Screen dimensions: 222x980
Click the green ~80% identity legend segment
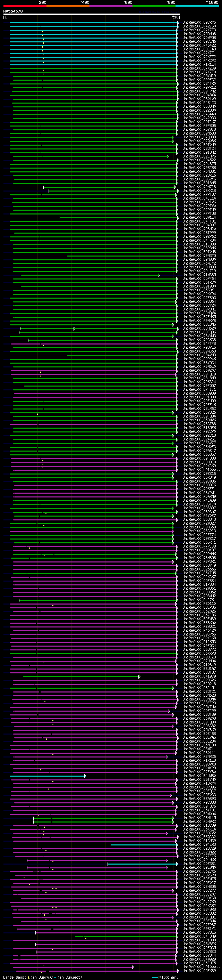(x=154, y=6)
